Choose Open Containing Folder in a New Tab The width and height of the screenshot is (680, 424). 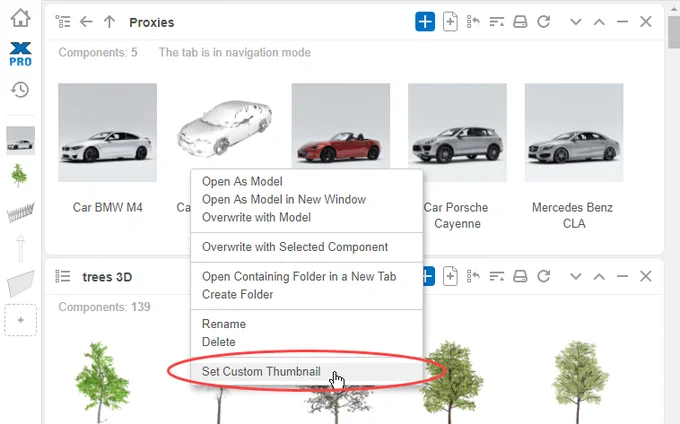pyautogui.click(x=307, y=277)
